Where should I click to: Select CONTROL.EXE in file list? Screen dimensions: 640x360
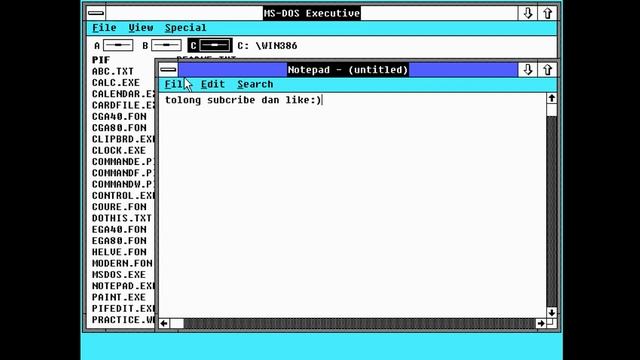coord(123,196)
